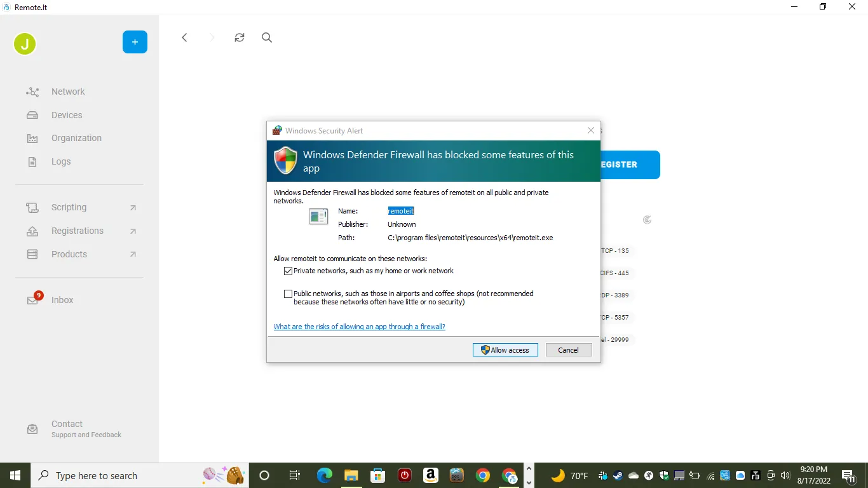The image size is (868, 488).
Task: Open File Explorer from the taskbar
Action: (351, 475)
